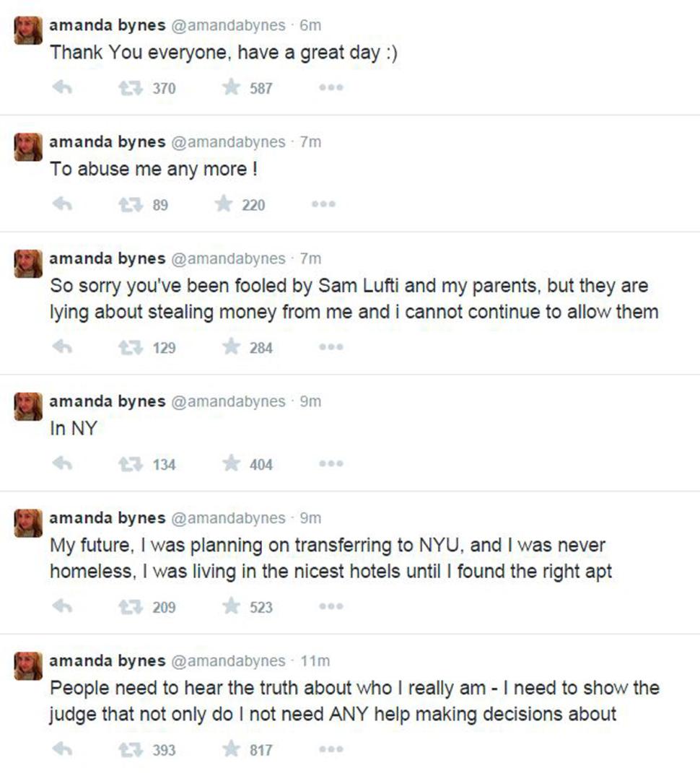Reply to the Sam Lufti tweet
Screen dimensions: 700x773
coord(63,348)
